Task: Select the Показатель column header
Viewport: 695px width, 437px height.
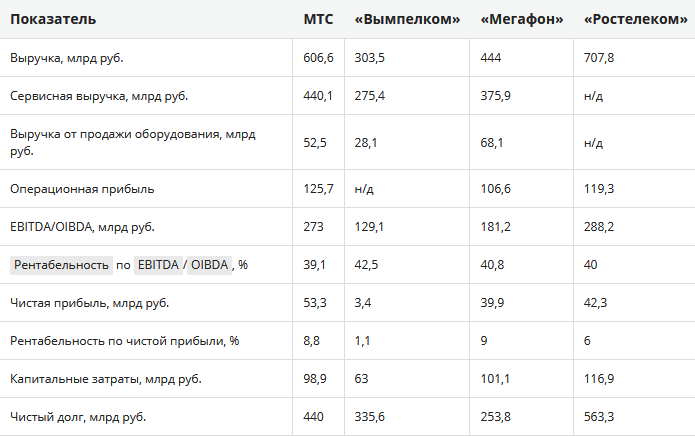Action: click(53, 20)
